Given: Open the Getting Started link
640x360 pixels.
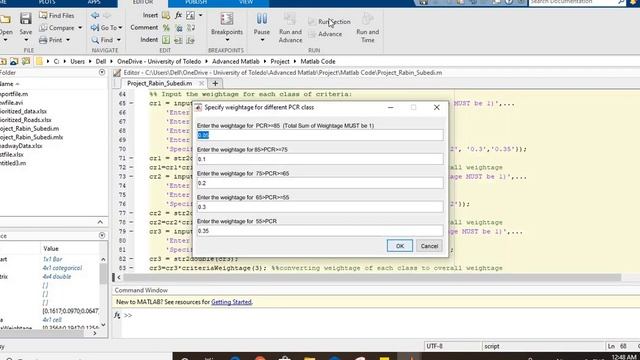Looking at the screenshot, I should tap(231, 302).
